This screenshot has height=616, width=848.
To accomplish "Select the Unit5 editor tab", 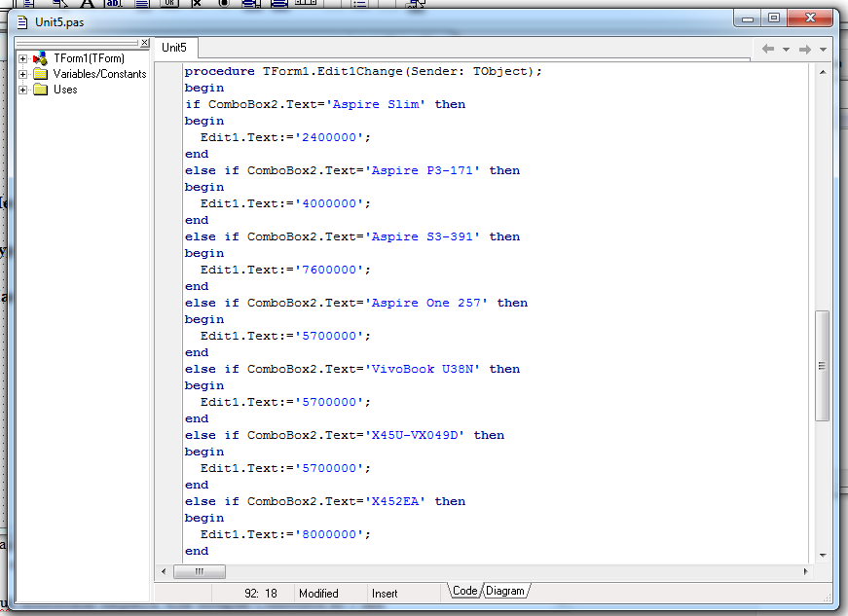I will (x=175, y=47).
